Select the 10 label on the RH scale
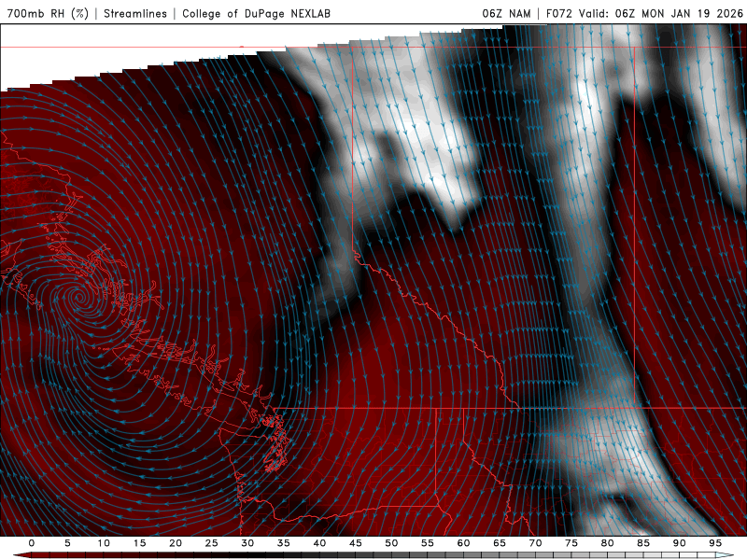 pos(104,543)
